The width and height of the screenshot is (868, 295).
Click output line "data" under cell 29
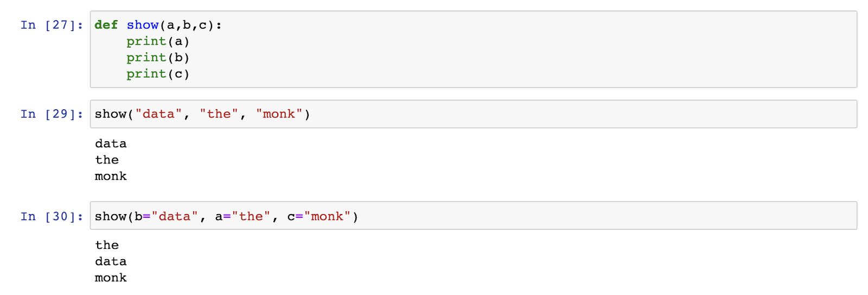111,144
